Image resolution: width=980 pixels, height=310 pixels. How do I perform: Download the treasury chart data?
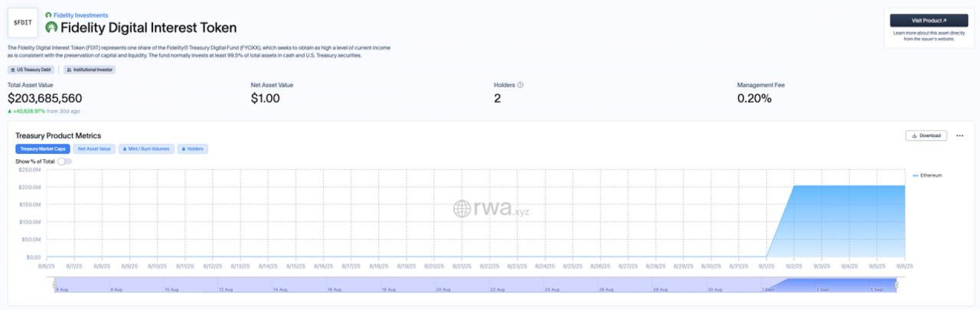point(926,136)
